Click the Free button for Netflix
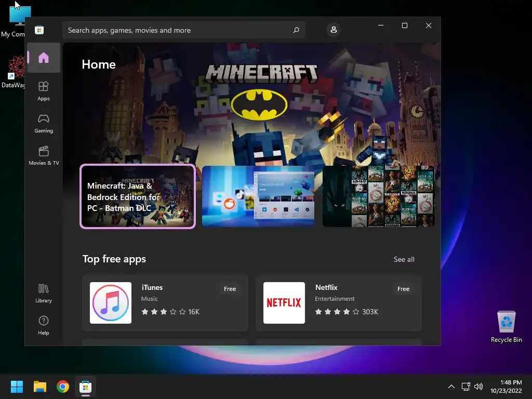Screen dimensions: 532x399 pyautogui.click(x=403, y=289)
